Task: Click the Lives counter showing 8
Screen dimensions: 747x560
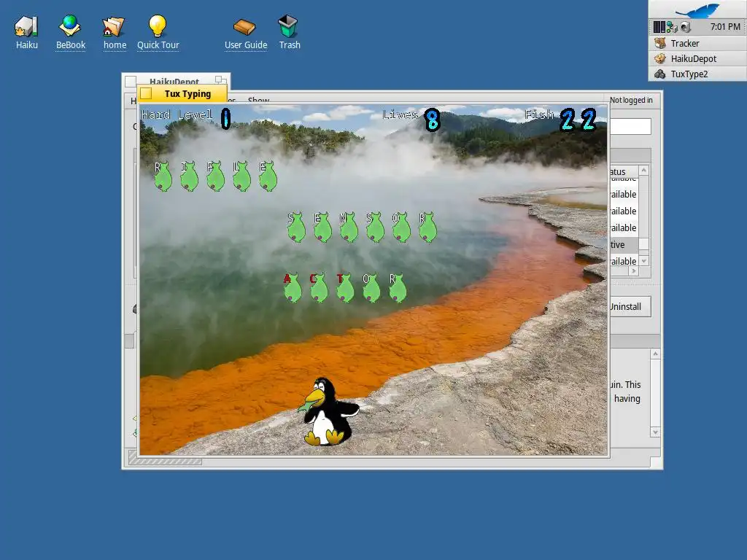Action: tap(411, 119)
